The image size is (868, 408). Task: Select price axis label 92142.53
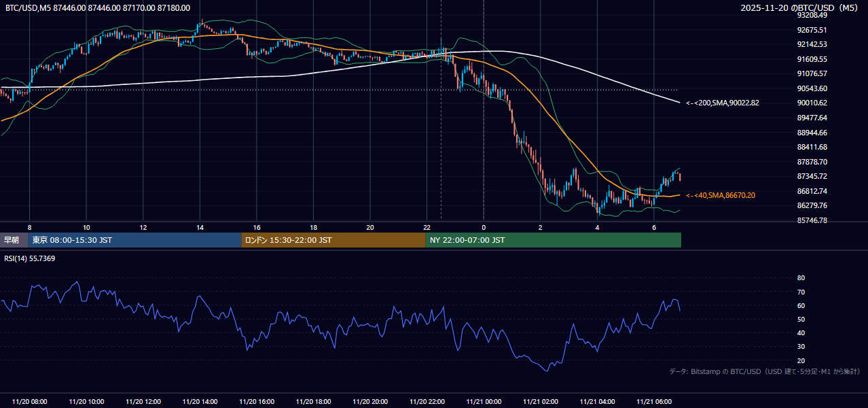pos(812,44)
